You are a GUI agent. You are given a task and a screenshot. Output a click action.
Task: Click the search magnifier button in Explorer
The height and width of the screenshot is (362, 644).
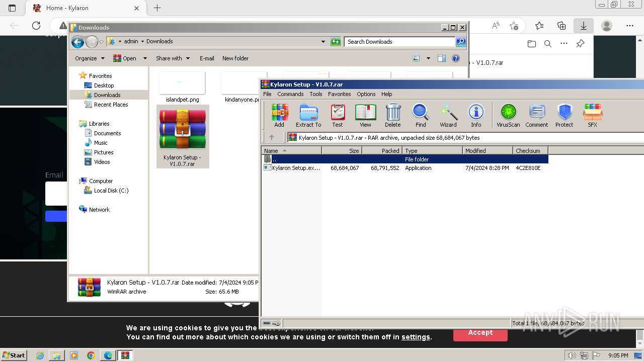(461, 42)
